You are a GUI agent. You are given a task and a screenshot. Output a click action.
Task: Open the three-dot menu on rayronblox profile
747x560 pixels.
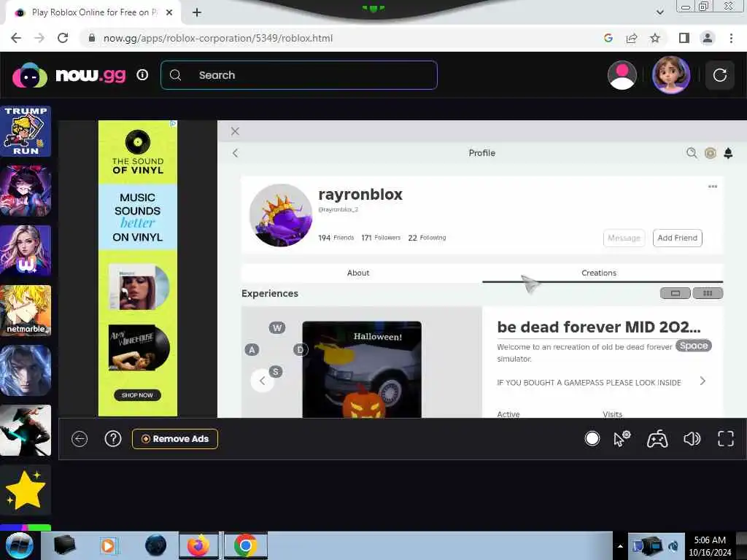[713, 186]
